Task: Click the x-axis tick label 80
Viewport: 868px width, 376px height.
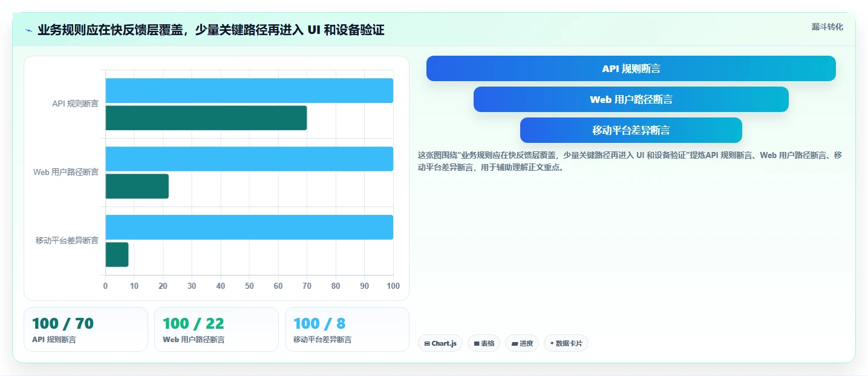Action: coord(336,286)
